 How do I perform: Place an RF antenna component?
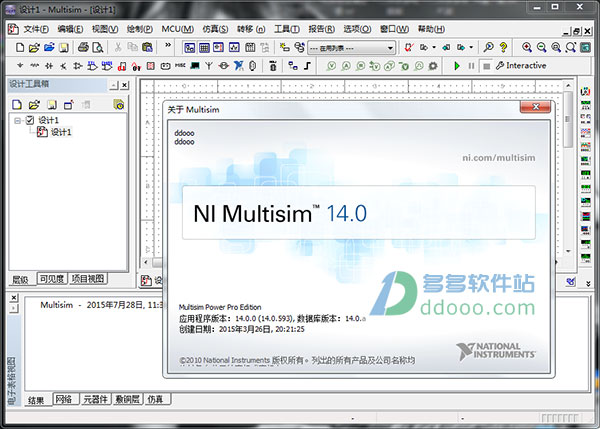209,66
